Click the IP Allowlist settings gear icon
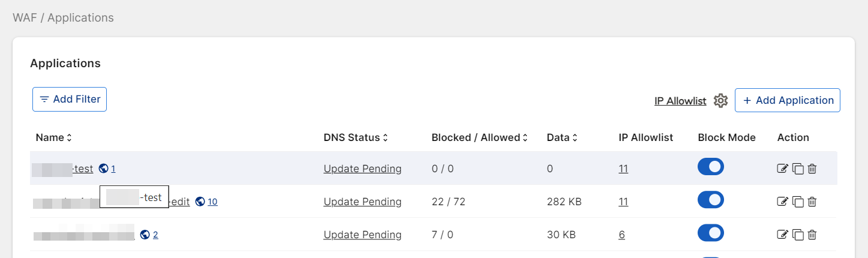Viewport: 868px width, 258px height. (720, 101)
